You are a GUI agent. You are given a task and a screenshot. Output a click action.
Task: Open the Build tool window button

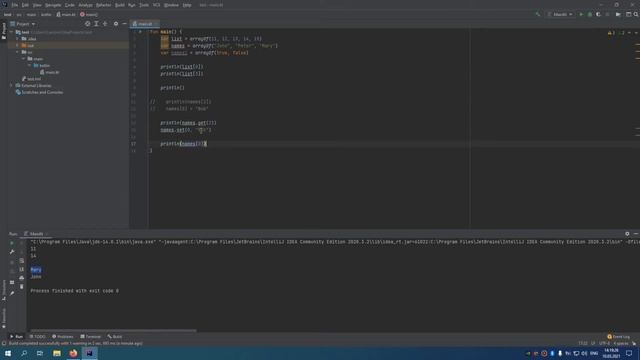point(115,337)
